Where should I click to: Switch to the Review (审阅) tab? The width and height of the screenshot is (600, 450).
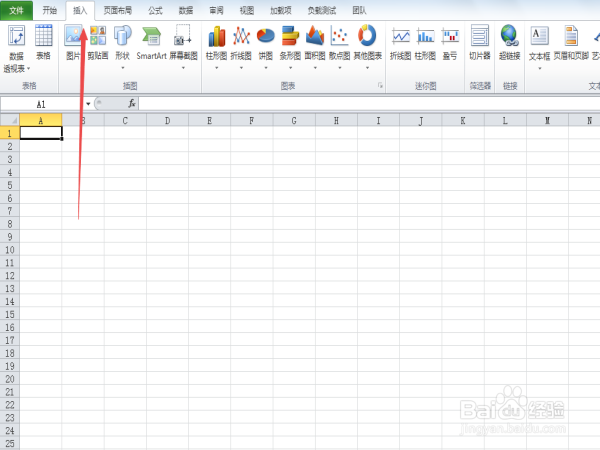click(216, 10)
